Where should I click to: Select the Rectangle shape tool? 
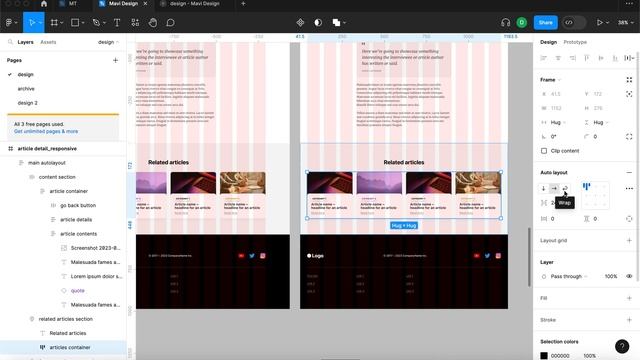[x=75, y=23]
